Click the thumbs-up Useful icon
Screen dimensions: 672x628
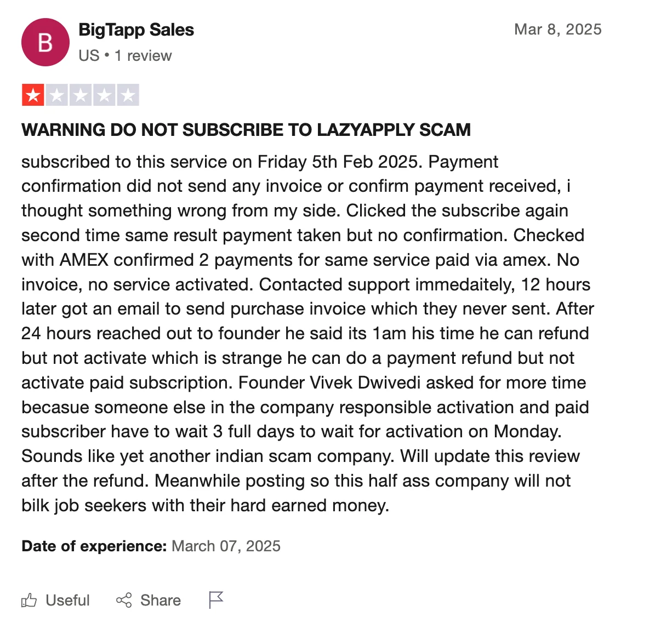click(x=29, y=601)
